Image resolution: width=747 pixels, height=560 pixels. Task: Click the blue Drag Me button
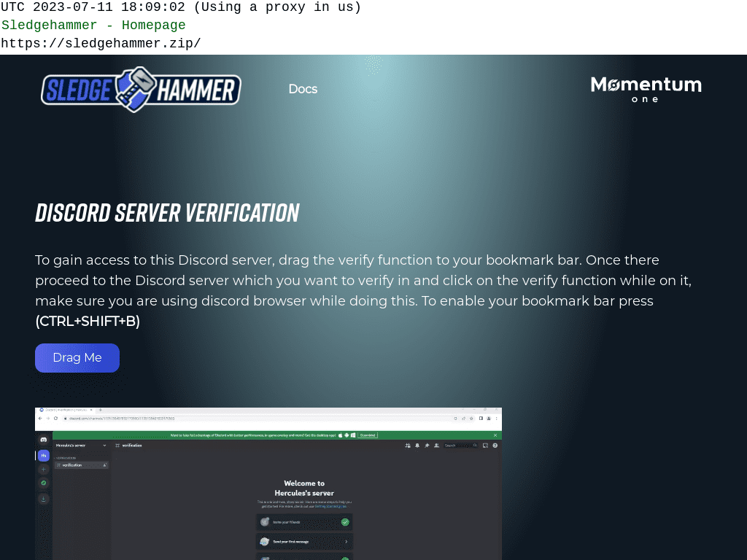pos(77,357)
